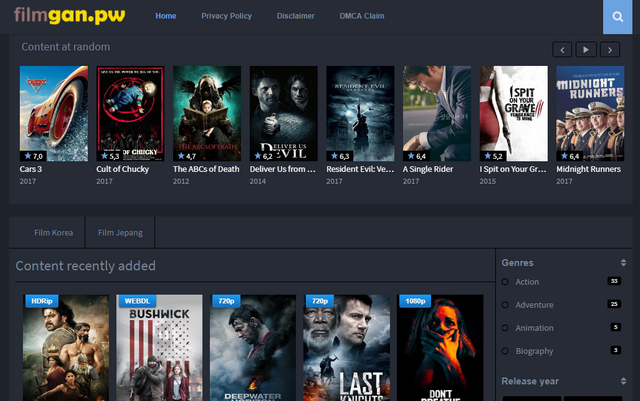This screenshot has width=640, height=401.
Task: Open the Cars 3 poster
Action: [x=54, y=114]
